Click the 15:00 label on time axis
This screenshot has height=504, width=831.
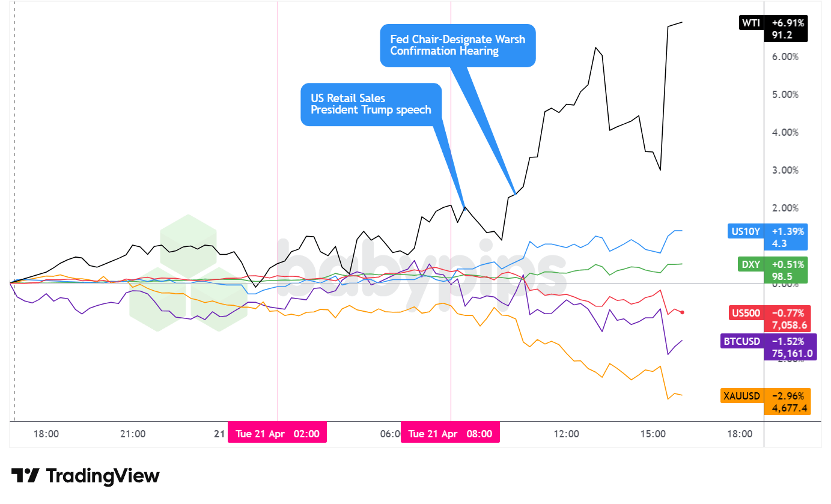[653, 434]
